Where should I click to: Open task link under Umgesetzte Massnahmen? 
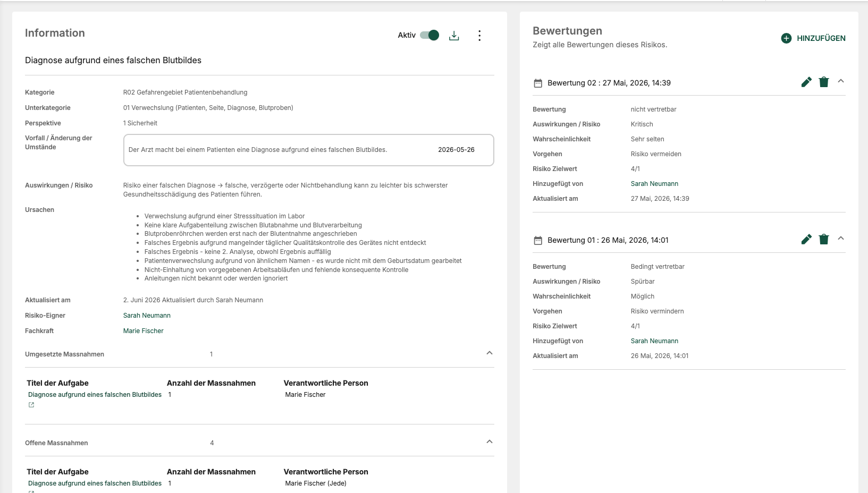(95, 395)
